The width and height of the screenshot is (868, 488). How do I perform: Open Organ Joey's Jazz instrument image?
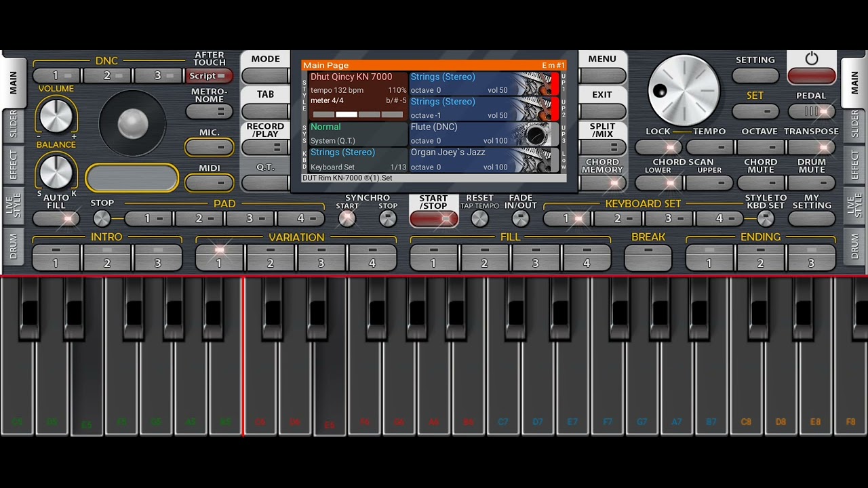536,161
